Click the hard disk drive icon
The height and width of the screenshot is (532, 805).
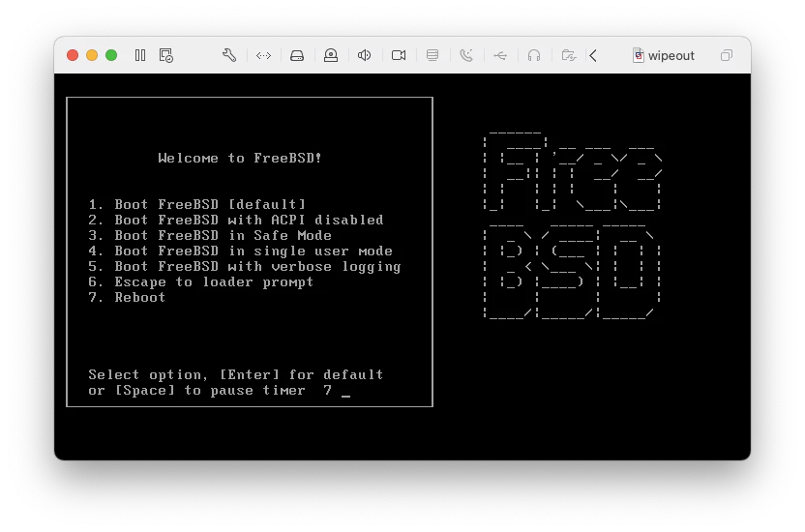[x=297, y=55]
